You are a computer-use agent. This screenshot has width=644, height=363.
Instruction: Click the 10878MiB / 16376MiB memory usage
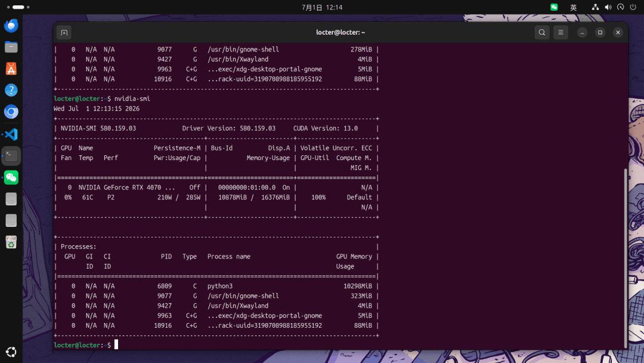(x=254, y=198)
